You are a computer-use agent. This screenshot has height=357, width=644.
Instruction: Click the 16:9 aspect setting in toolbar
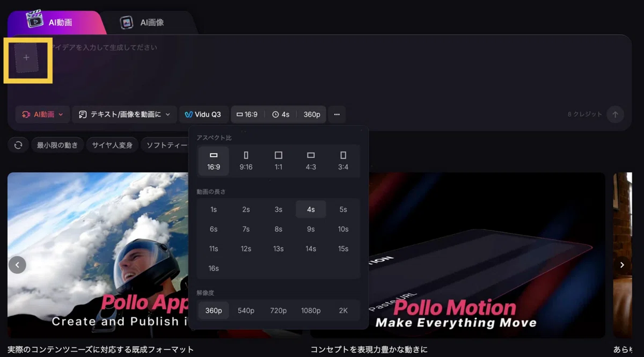click(x=247, y=114)
